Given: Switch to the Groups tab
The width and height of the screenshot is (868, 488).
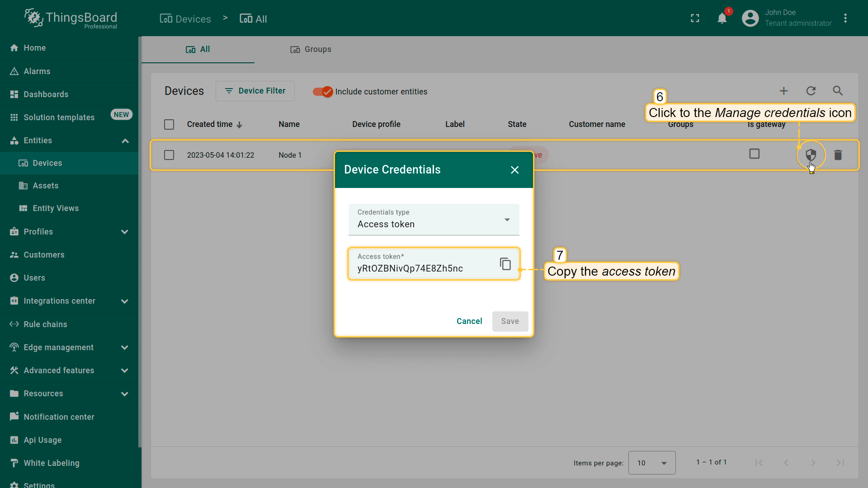Looking at the screenshot, I should [x=311, y=49].
